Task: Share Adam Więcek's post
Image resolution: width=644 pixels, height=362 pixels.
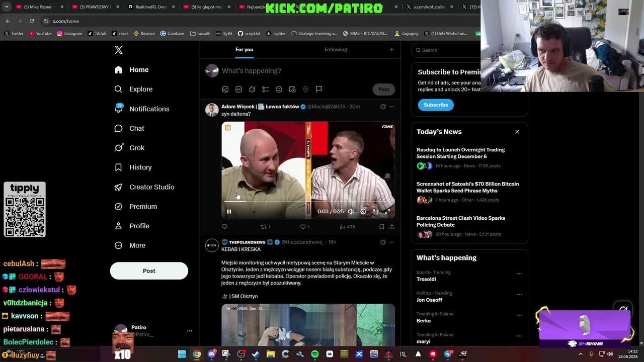Action: 392,227
